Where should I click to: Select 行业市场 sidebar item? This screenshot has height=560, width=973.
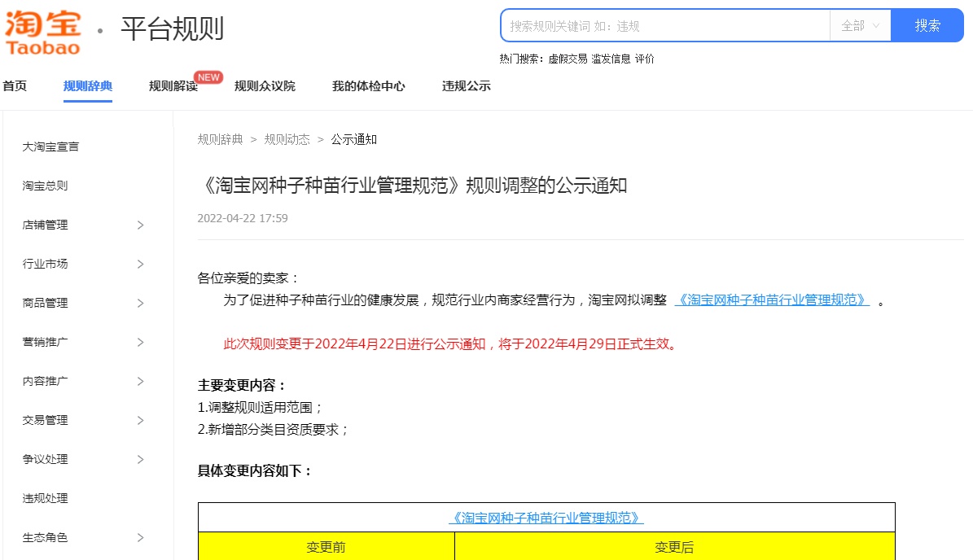45,265
